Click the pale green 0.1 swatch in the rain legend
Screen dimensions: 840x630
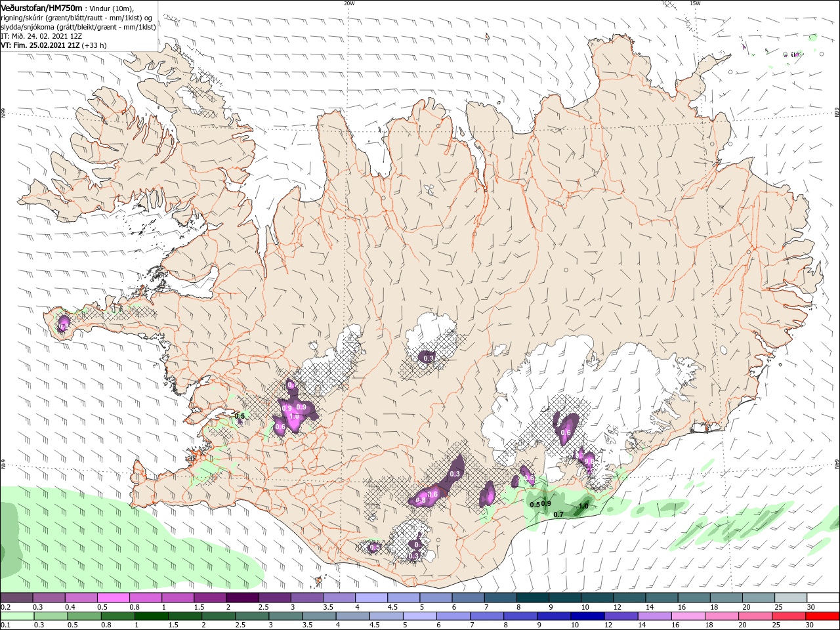tap(16, 616)
